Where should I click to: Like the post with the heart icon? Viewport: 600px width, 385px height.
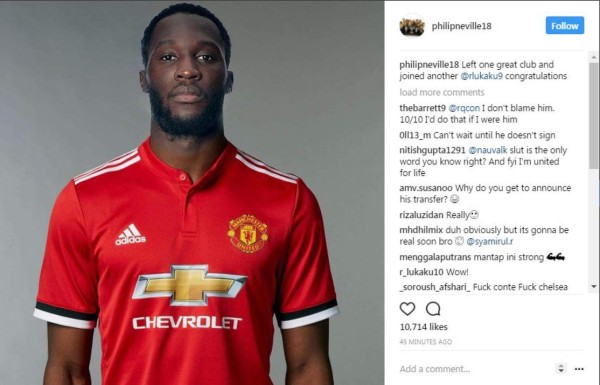(407, 308)
